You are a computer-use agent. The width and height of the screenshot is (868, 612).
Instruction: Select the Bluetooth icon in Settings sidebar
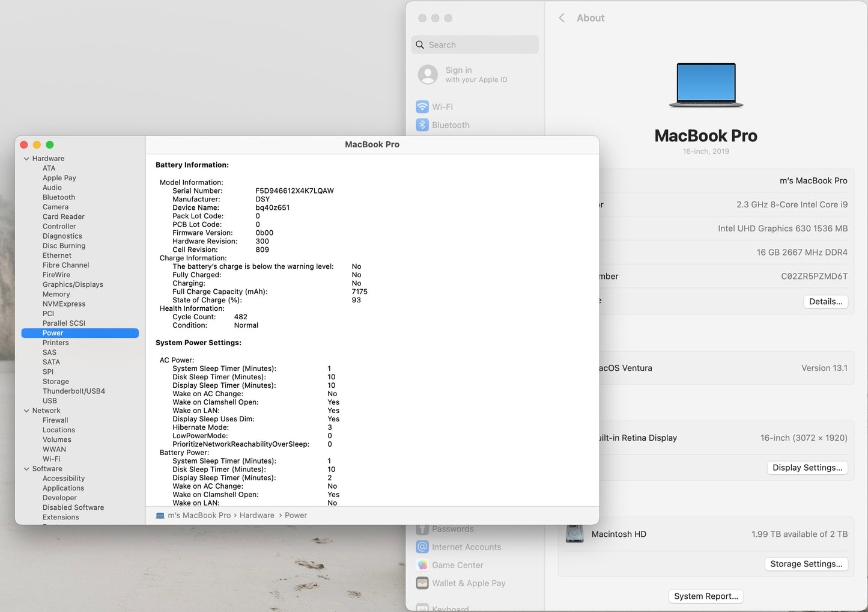(422, 124)
